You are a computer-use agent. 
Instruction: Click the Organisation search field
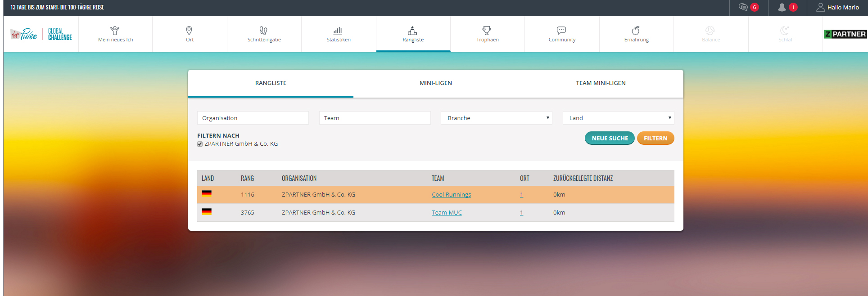[x=253, y=118]
